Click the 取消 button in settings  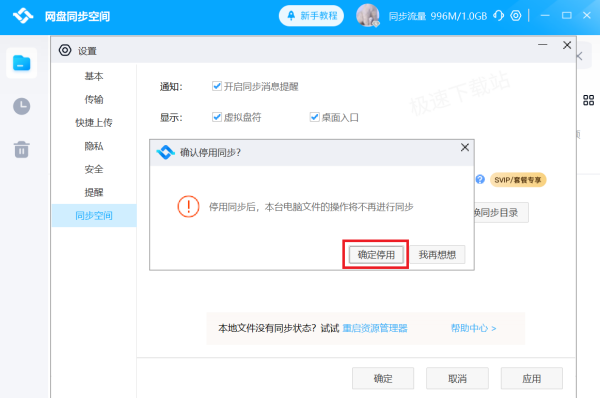457,378
